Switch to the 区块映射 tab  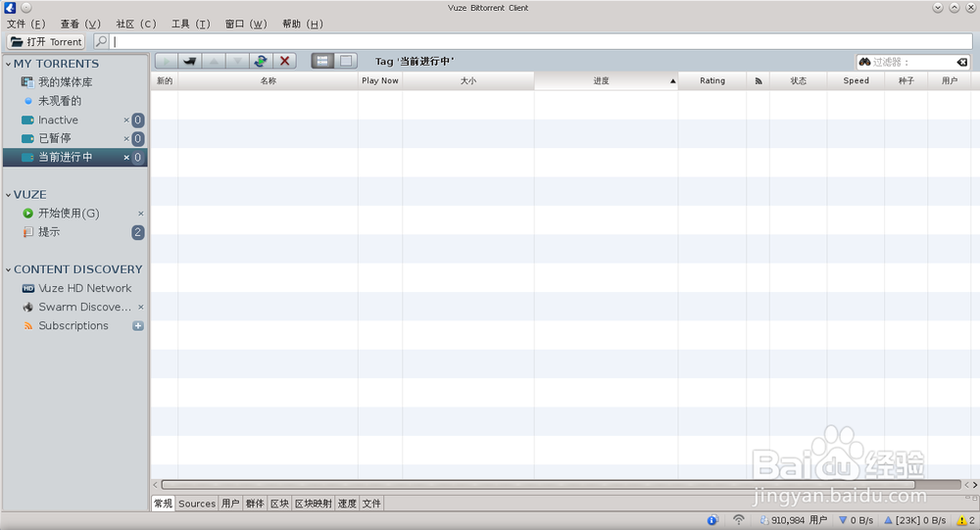pos(314,504)
